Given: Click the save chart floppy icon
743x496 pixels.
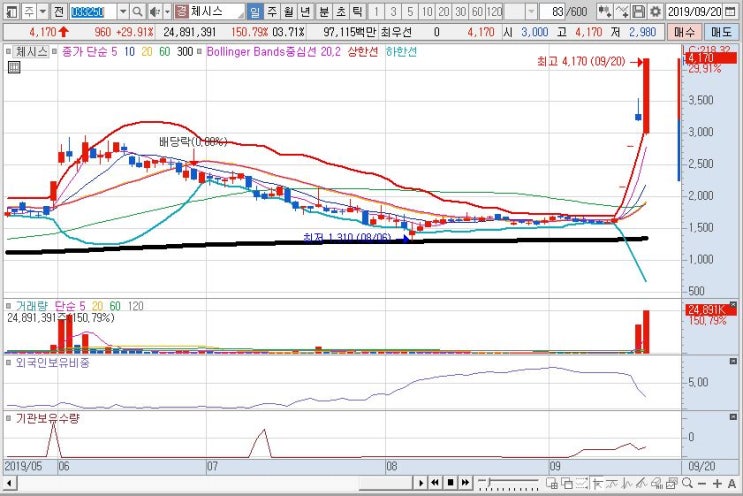Looking at the screenshot, I should click(638, 11).
